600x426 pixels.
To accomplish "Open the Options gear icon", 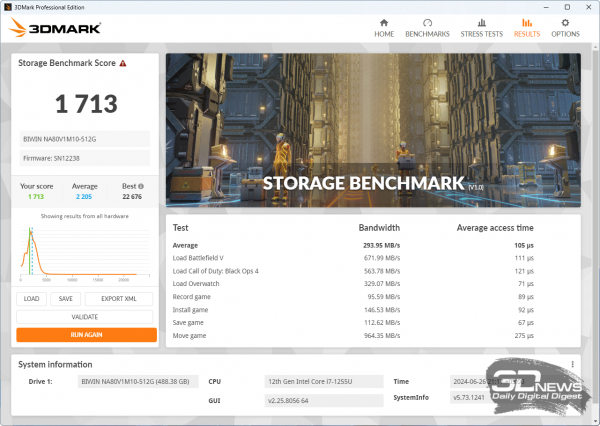I will click(565, 22).
